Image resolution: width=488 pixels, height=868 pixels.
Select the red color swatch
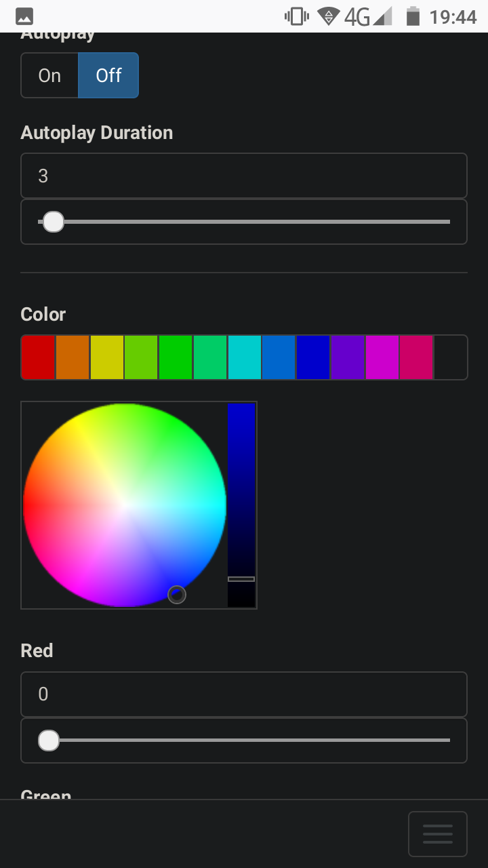(38, 357)
